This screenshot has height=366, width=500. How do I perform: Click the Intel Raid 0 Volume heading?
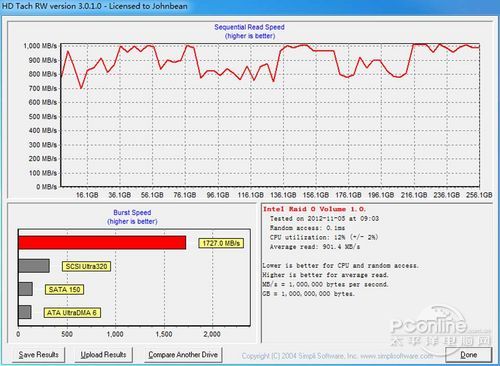(314, 209)
